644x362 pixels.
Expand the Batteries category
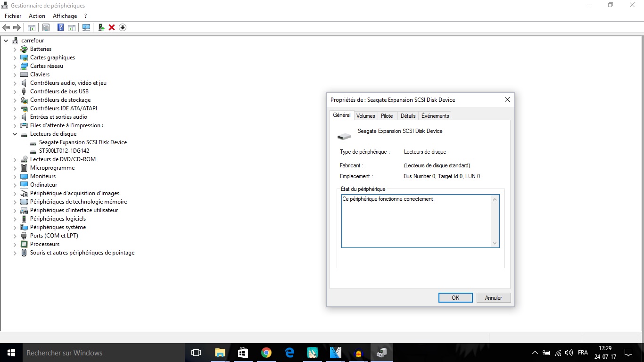click(15, 49)
